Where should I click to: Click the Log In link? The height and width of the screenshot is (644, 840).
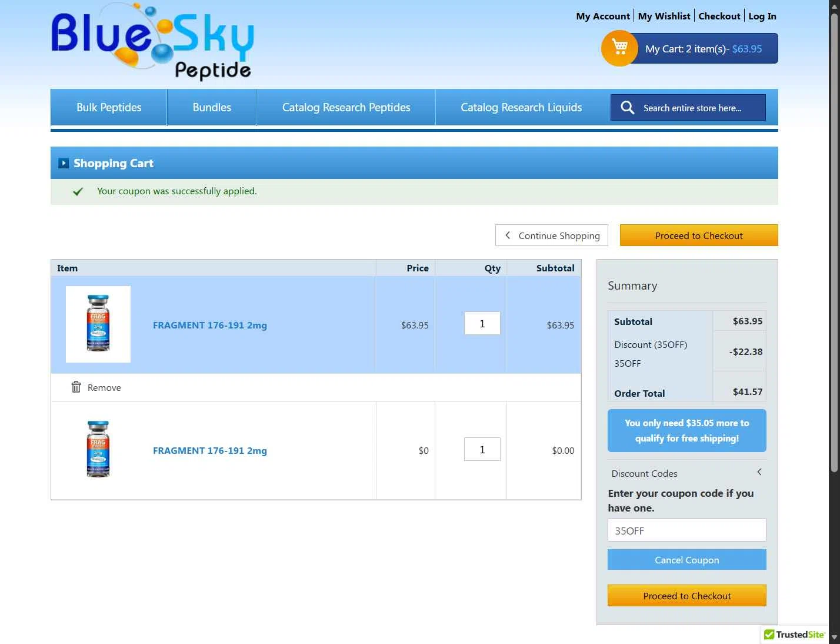[x=762, y=16]
